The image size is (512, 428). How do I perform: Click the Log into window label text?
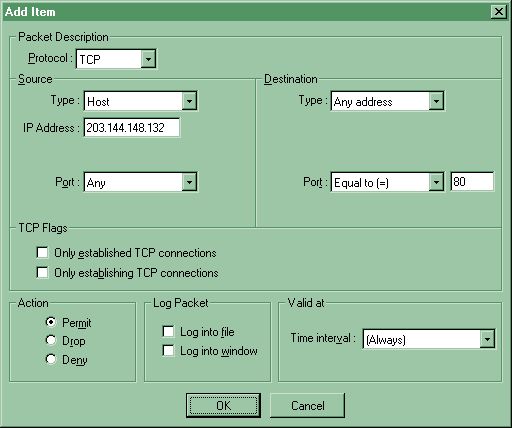pos(219,351)
